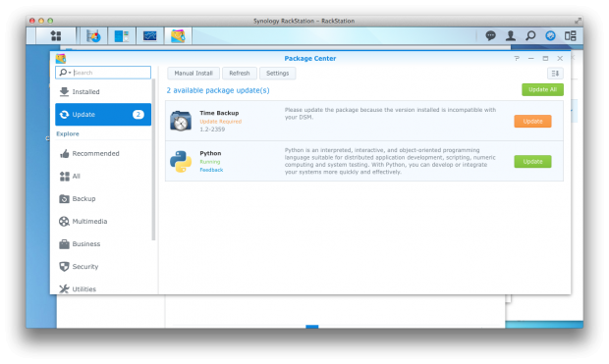Select the Installed section

coord(103,92)
